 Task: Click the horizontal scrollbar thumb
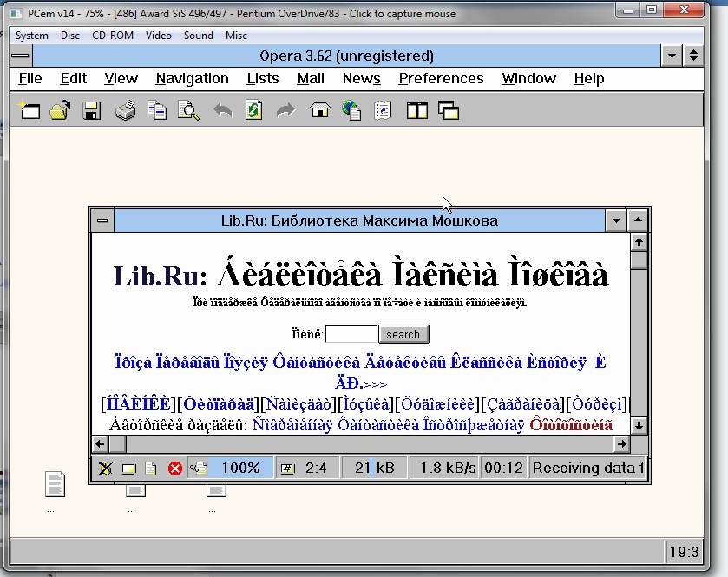117,444
